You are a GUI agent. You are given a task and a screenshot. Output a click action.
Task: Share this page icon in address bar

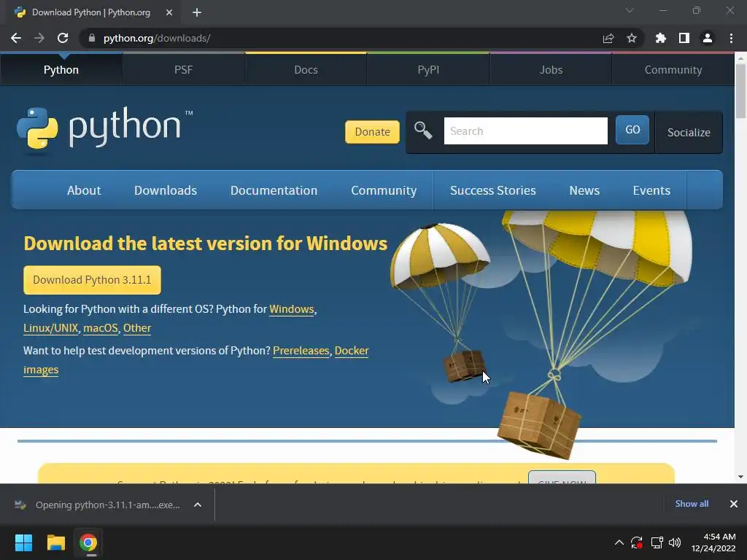coord(608,38)
